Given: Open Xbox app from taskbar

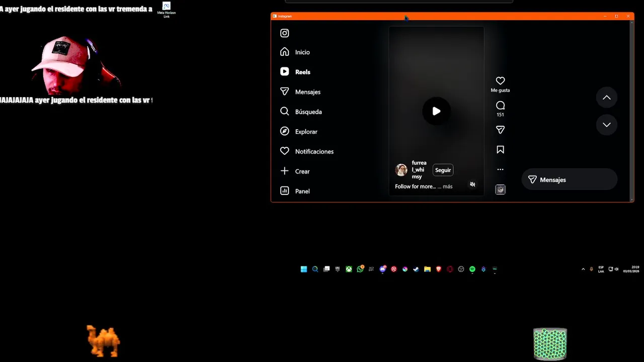Looking at the screenshot, I should [x=349, y=269].
